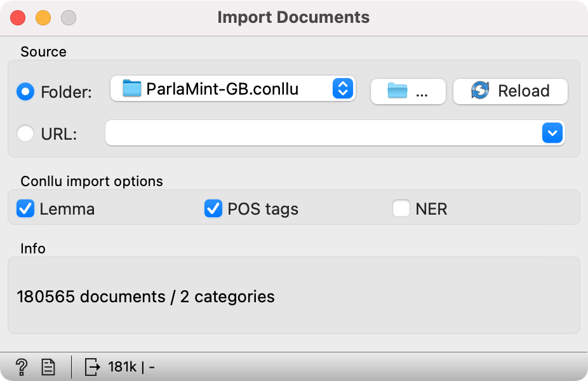588x381 pixels.
Task: Minimize the window with the yellow button
Action: point(43,18)
